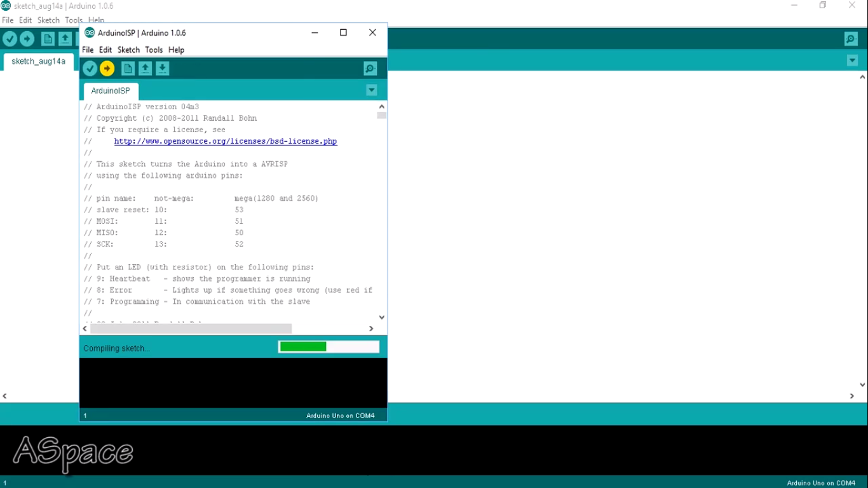Open Edit menu in sketch_aug14a window
This screenshot has height=488, width=868.
(x=25, y=20)
